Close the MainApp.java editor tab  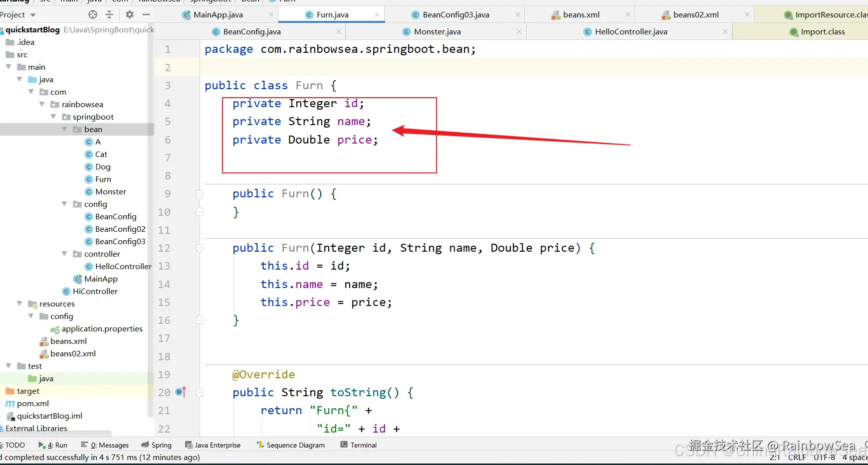tap(271, 15)
